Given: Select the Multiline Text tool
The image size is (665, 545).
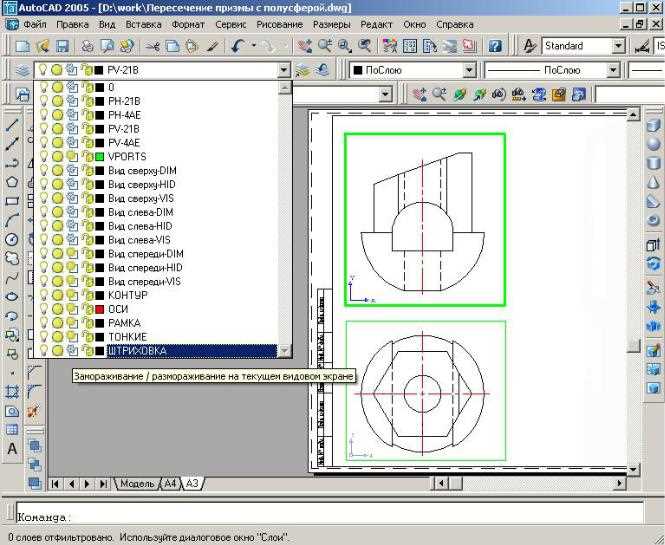Looking at the screenshot, I should point(12,449).
